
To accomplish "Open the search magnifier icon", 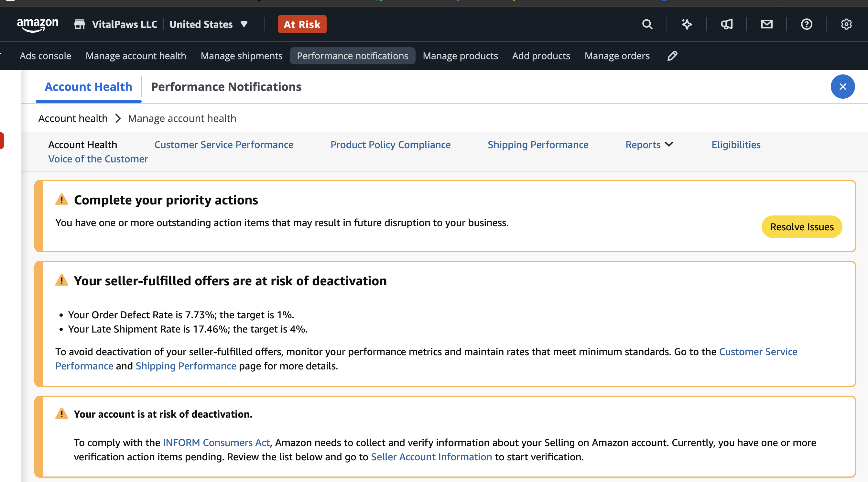I will click(x=647, y=24).
